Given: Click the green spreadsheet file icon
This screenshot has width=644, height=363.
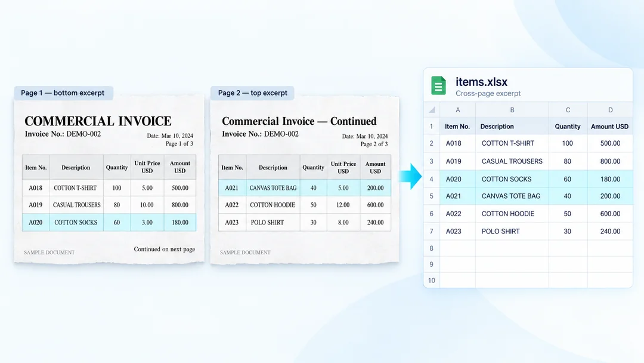Looking at the screenshot, I should (438, 86).
